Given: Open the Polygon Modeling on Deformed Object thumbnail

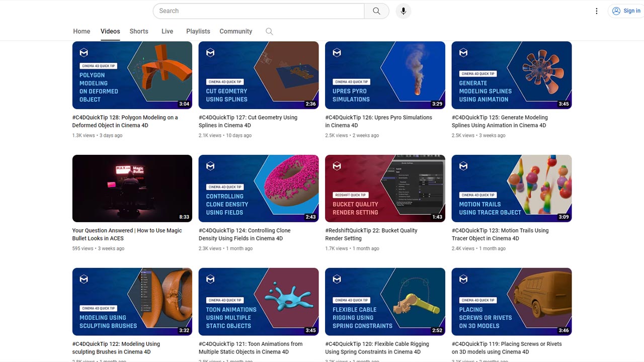Looking at the screenshot, I should (132, 75).
